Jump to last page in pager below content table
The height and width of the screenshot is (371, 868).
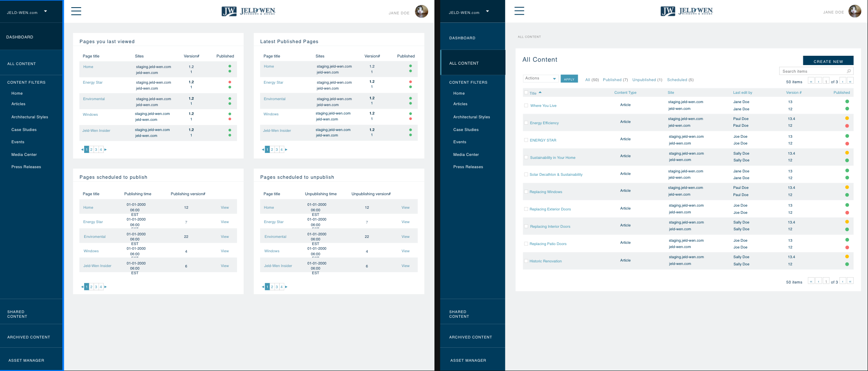[x=850, y=281]
